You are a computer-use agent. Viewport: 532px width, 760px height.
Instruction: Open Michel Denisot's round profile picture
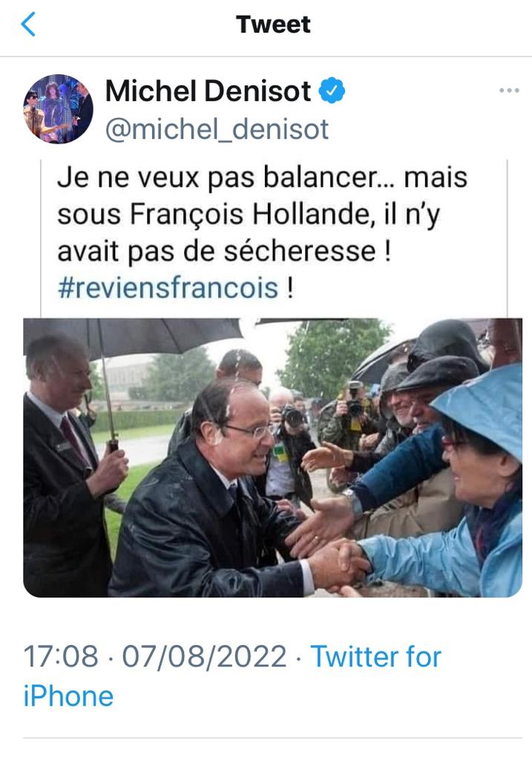tap(58, 108)
